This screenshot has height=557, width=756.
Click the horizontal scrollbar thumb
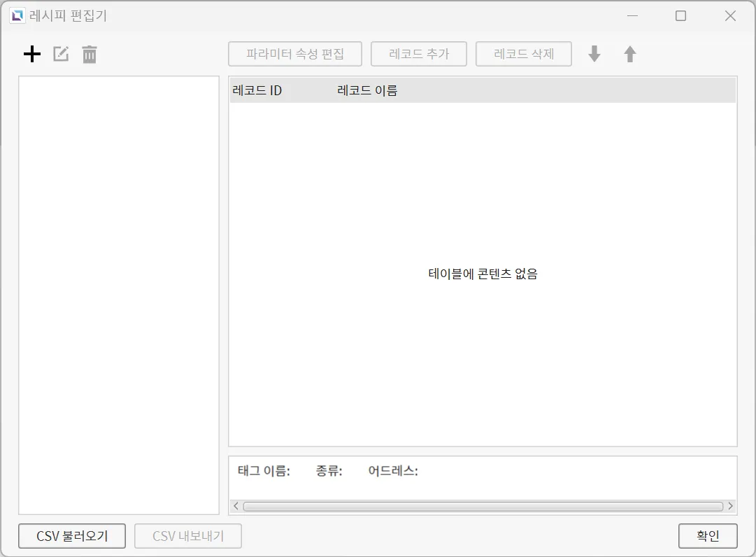pyautogui.click(x=483, y=506)
